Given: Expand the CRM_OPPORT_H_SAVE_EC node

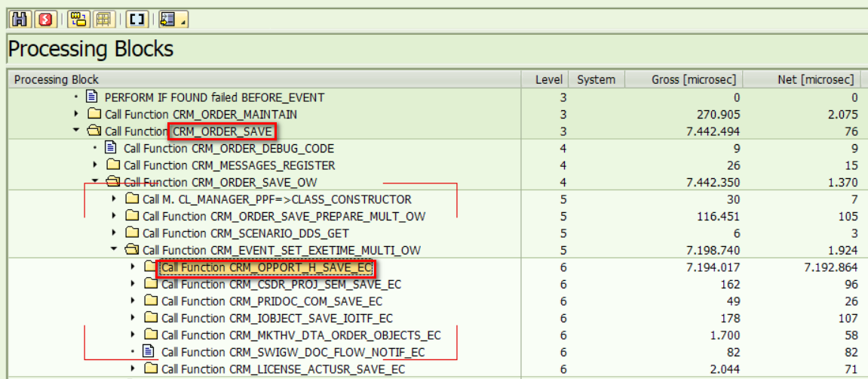Looking at the screenshot, I should (133, 267).
